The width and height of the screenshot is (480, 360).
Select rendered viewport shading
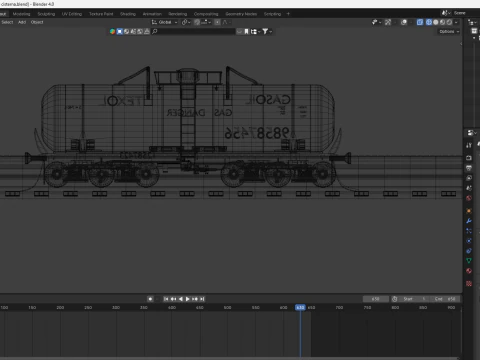449,22
